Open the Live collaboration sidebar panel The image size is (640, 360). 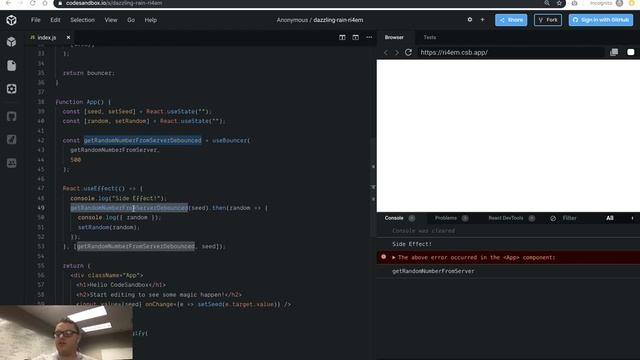[11, 163]
